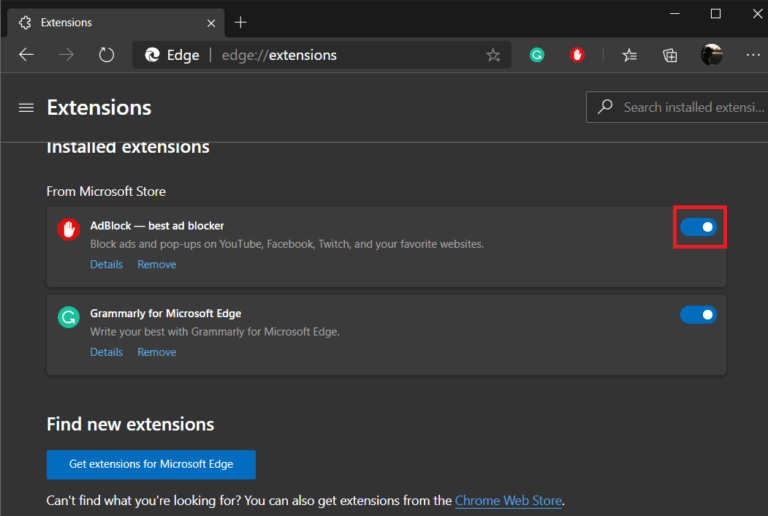Viewport: 768px width, 516px height.
Task: Open a new tab with plus button
Action: coord(240,22)
